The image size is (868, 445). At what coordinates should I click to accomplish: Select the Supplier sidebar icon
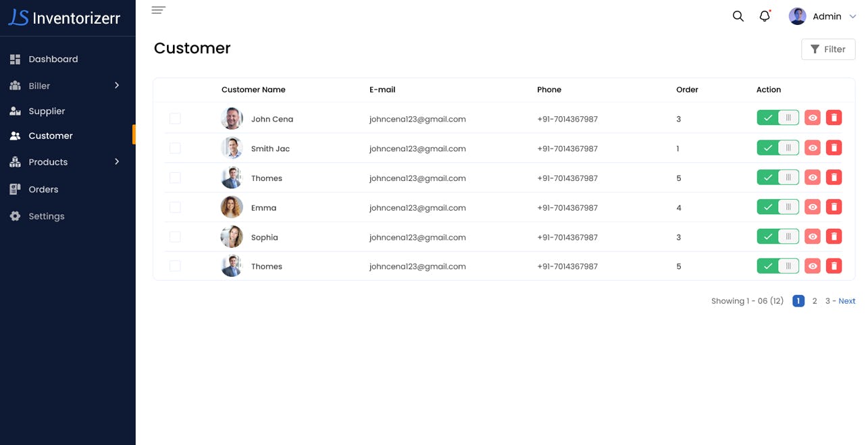(16, 111)
